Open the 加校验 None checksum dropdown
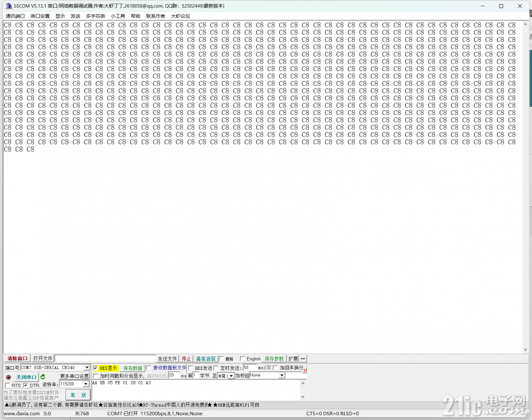The image size is (532, 420). [x=281, y=376]
